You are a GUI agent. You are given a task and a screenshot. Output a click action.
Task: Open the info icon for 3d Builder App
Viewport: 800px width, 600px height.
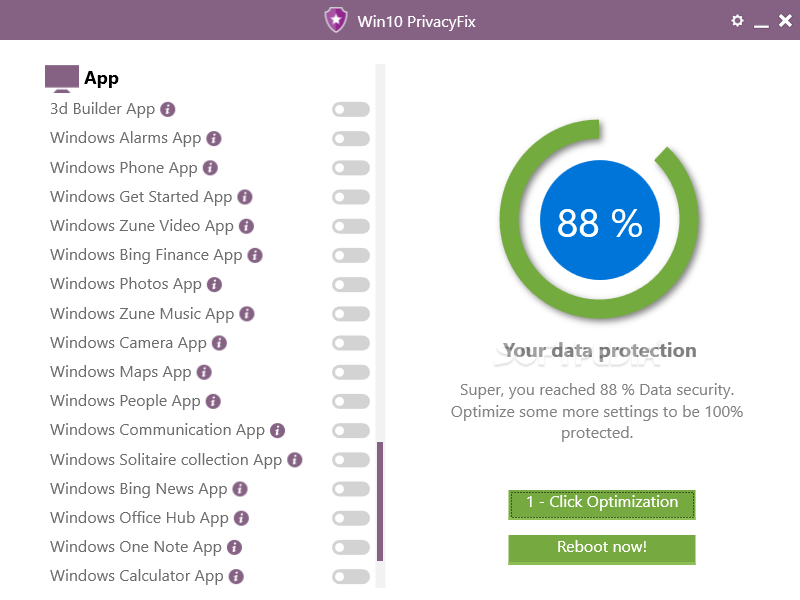pos(167,109)
